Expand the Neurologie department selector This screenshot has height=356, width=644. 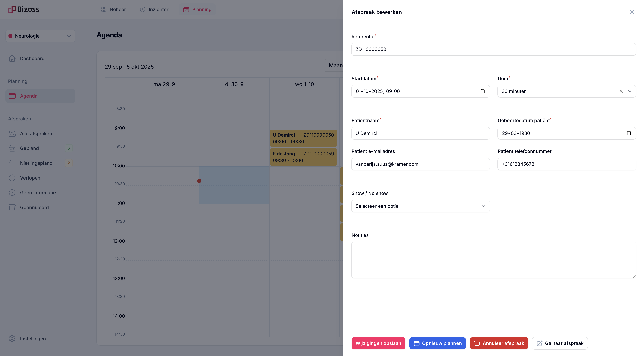40,36
